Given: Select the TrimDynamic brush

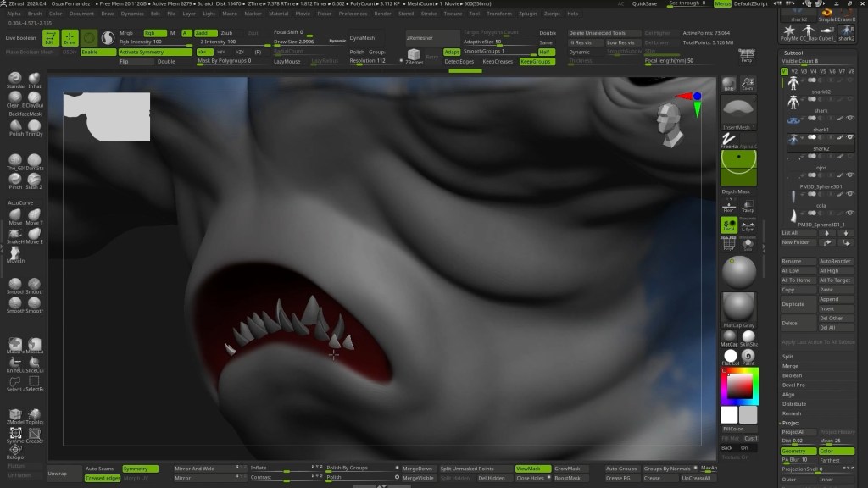Looking at the screenshot, I should point(34,128).
